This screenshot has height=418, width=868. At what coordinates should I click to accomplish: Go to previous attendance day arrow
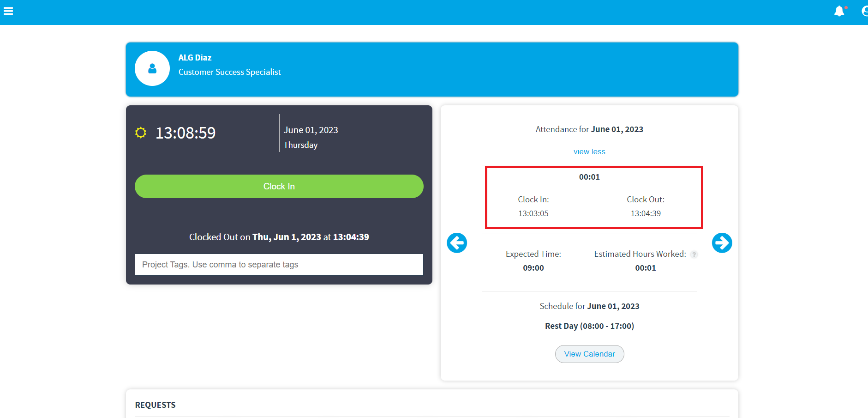click(x=457, y=243)
